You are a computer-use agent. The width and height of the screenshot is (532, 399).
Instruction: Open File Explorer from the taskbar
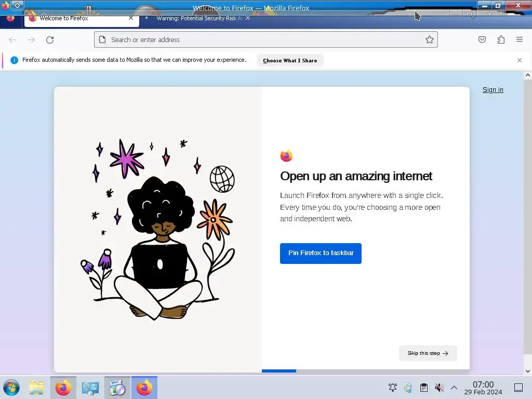pos(36,388)
